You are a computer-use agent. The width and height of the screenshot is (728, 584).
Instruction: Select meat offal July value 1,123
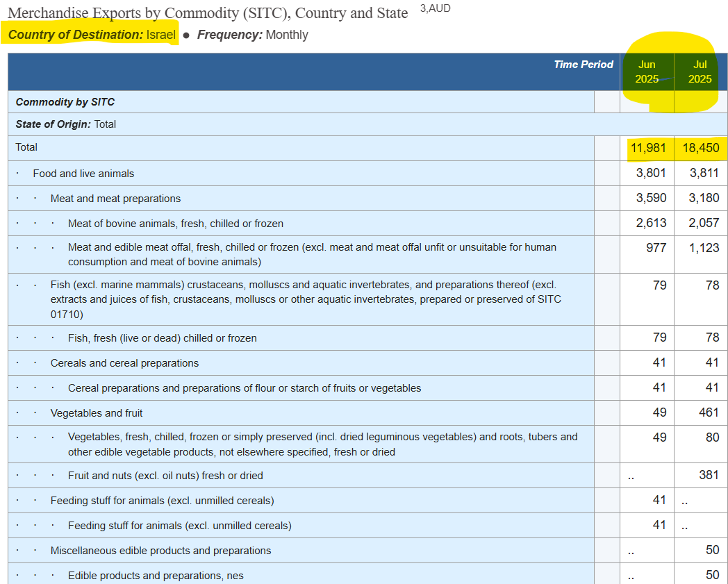[704, 248]
